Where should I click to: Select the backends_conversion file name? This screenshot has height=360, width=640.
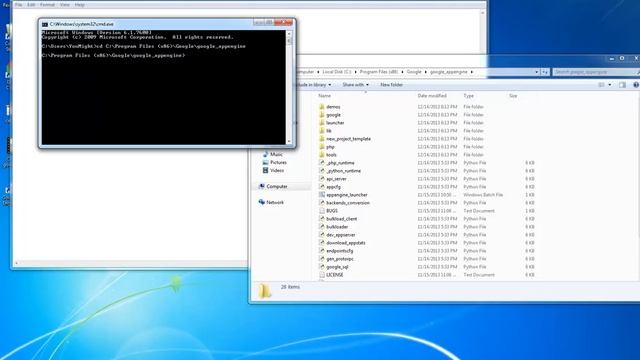(348, 203)
